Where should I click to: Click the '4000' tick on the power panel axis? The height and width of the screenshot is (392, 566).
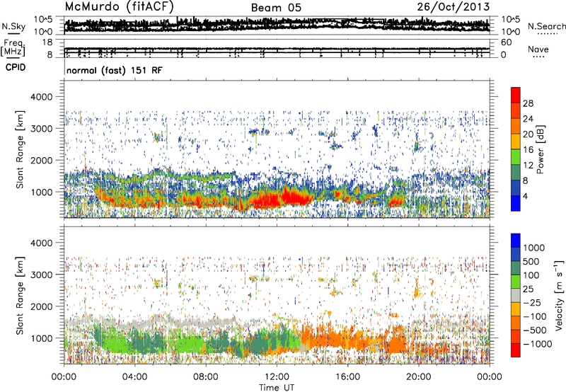point(41,97)
